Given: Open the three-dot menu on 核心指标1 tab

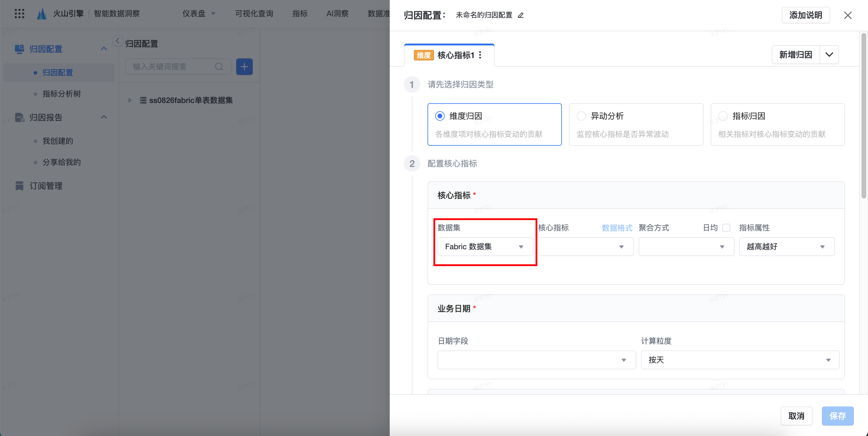Looking at the screenshot, I should point(480,55).
